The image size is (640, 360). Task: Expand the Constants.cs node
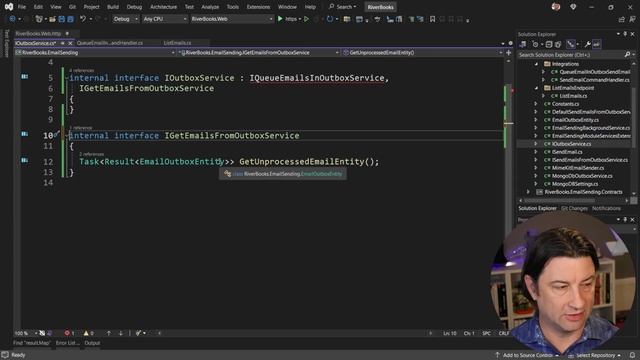[x=536, y=104]
